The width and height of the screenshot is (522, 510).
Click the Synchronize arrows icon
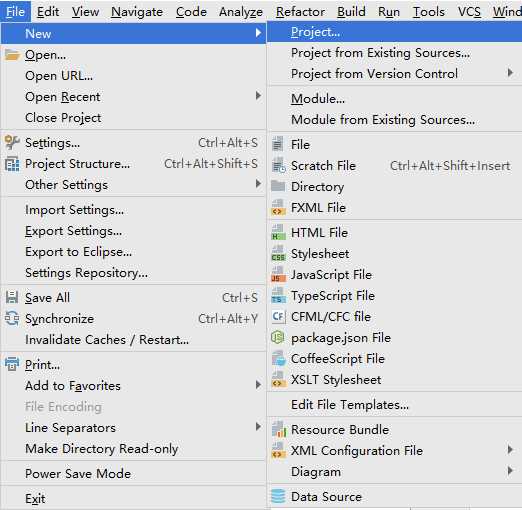(x=12, y=319)
